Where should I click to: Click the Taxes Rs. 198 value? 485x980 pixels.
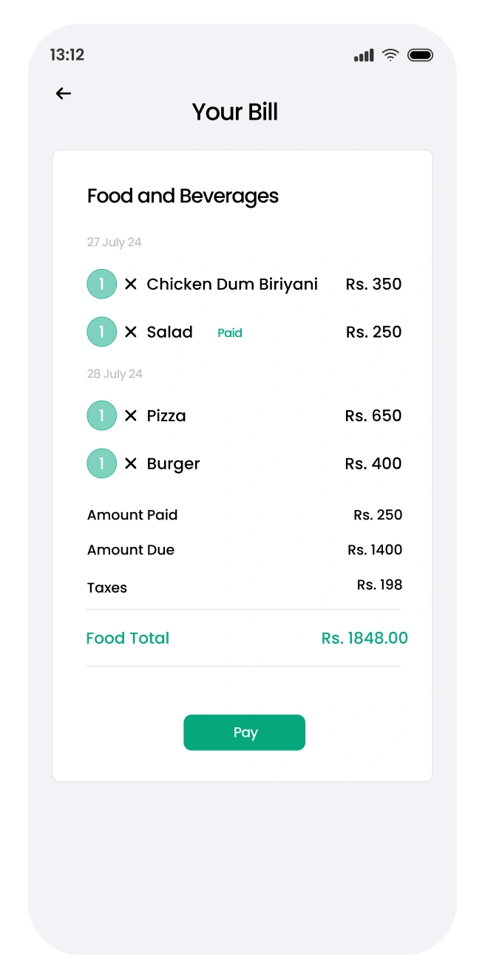click(380, 585)
